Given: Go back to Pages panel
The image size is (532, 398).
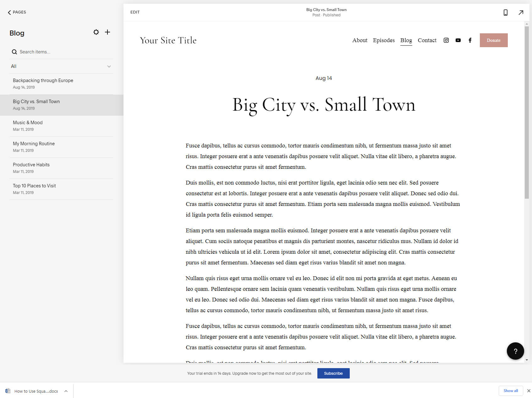Looking at the screenshot, I should coord(17,12).
